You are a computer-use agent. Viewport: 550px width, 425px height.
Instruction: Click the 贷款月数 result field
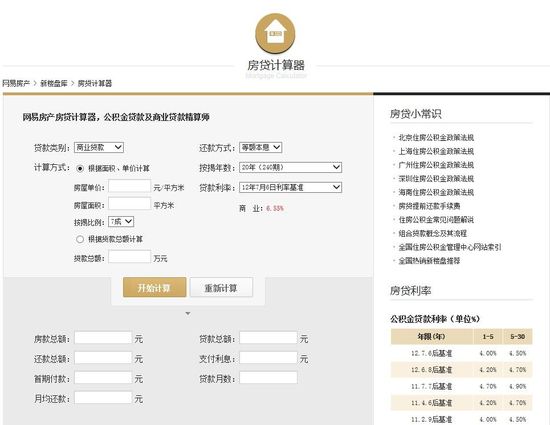coord(268,378)
